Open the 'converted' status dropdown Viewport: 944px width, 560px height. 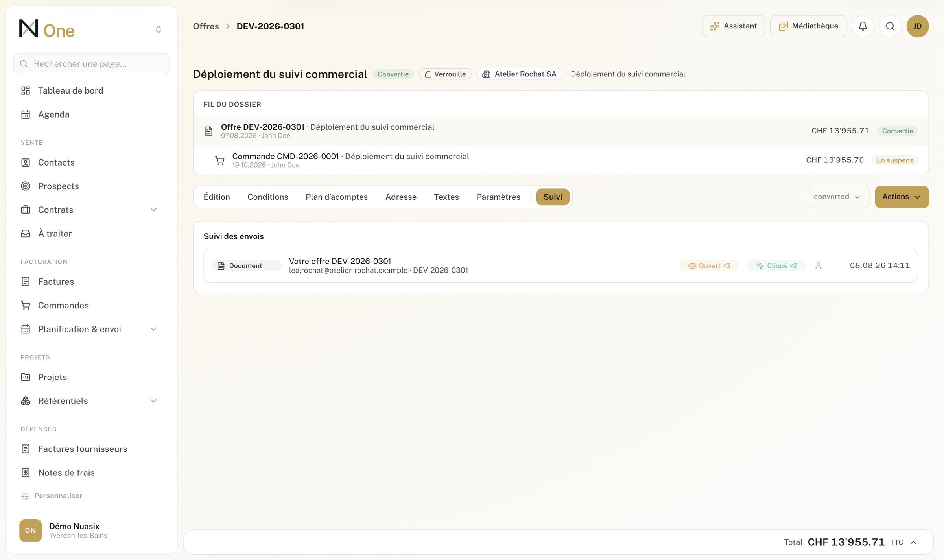(837, 197)
